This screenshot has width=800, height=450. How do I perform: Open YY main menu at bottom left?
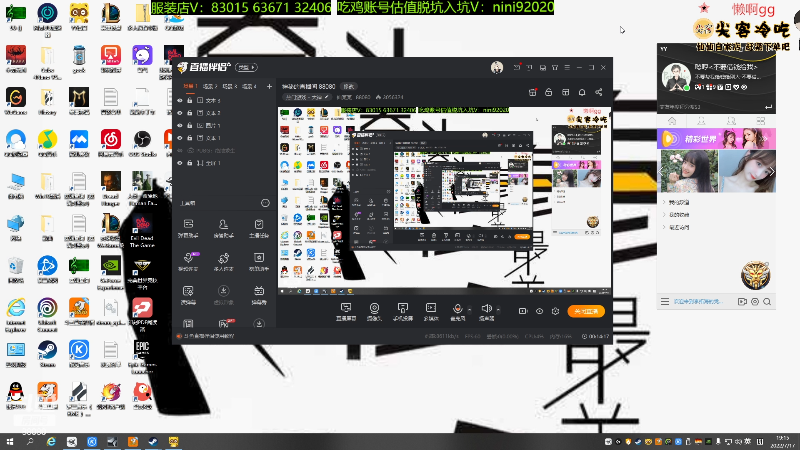coord(665,302)
